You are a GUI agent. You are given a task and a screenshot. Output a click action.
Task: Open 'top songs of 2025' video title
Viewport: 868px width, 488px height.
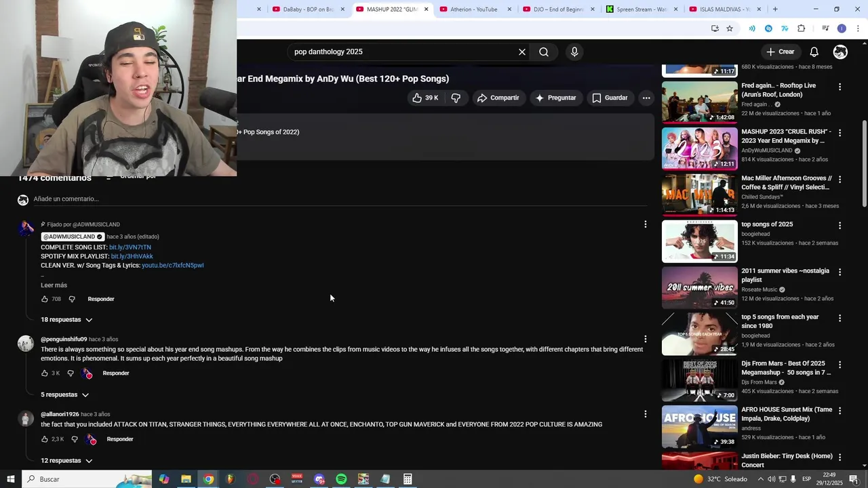767,224
